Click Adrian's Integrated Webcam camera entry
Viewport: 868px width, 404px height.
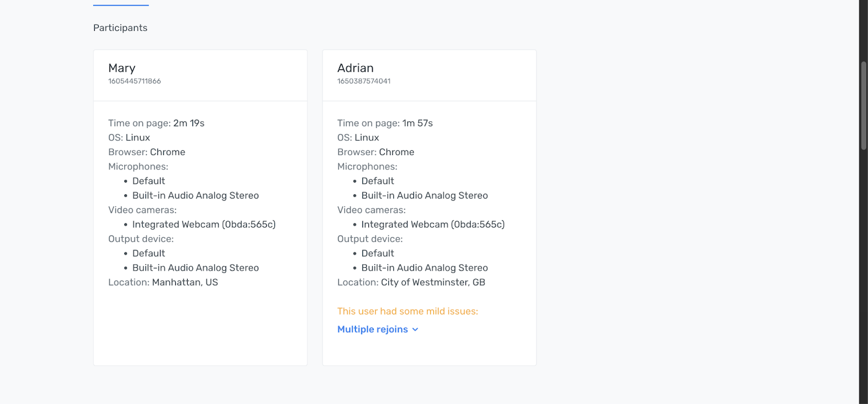[x=433, y=225]
